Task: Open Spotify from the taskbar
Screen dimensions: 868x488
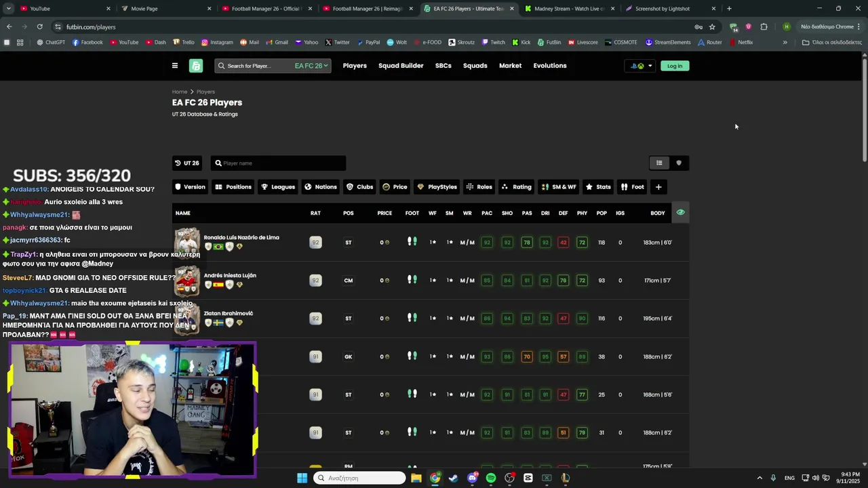Action: pyautogui.click(x=491, y=478)
